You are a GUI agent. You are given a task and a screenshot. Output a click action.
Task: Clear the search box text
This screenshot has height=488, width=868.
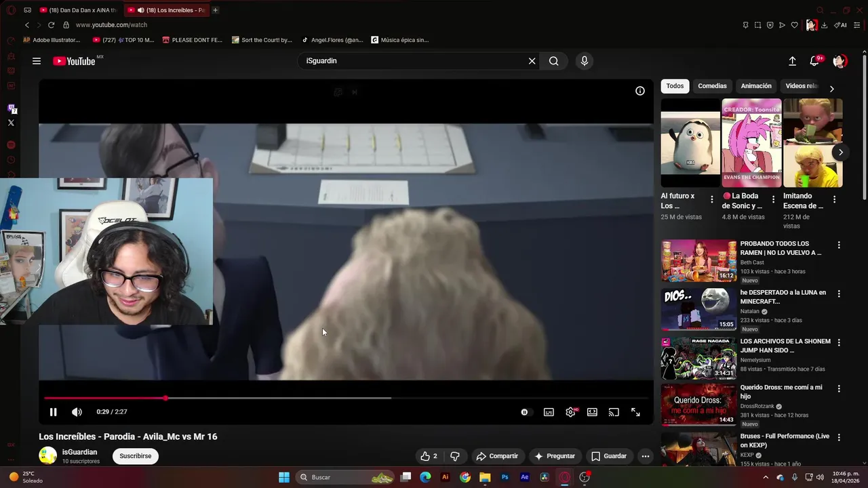[532, 61]
